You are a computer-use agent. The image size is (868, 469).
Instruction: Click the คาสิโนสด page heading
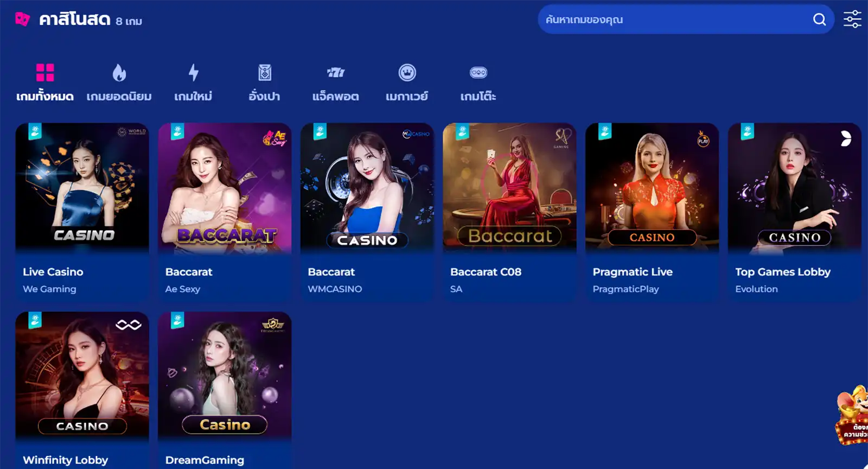point(75,20)
